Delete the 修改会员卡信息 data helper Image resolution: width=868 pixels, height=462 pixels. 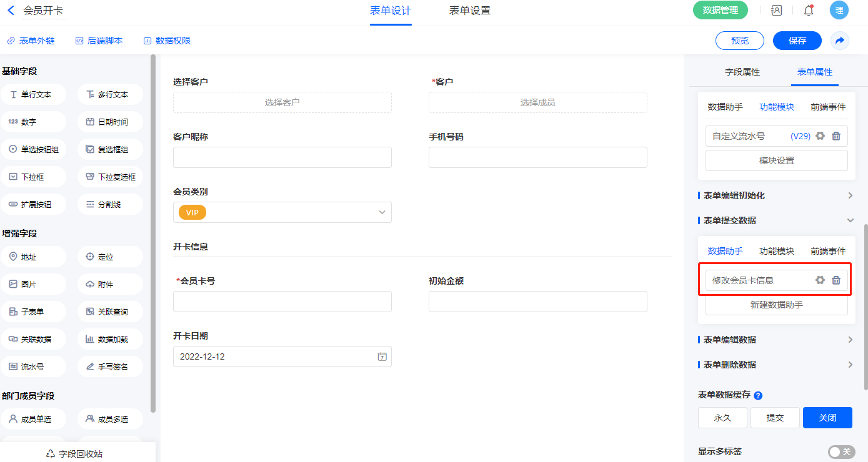(x=836, y=280)
